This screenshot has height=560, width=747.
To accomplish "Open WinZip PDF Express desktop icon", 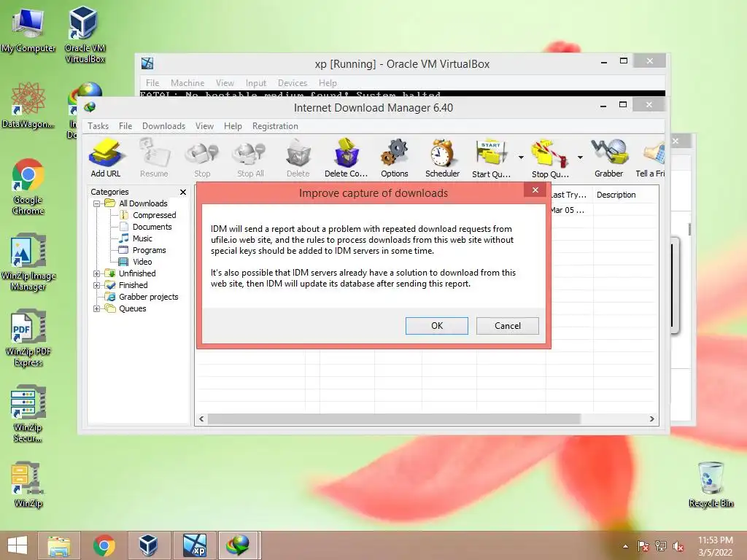I will pyautogui.click(x=28, y=338).
